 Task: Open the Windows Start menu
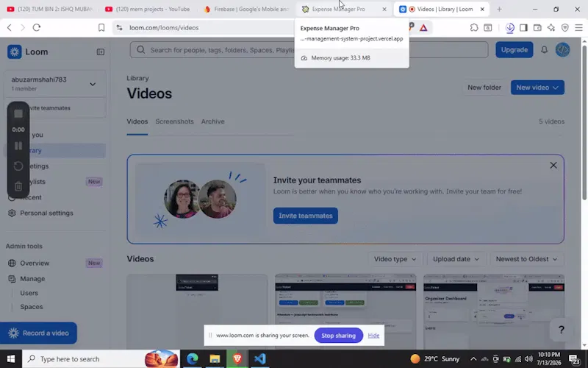[x=11, y=359]
